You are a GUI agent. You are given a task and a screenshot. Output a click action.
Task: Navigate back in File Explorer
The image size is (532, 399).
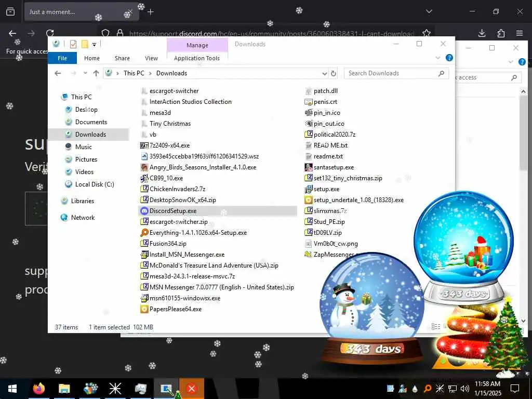click(58, 73)
